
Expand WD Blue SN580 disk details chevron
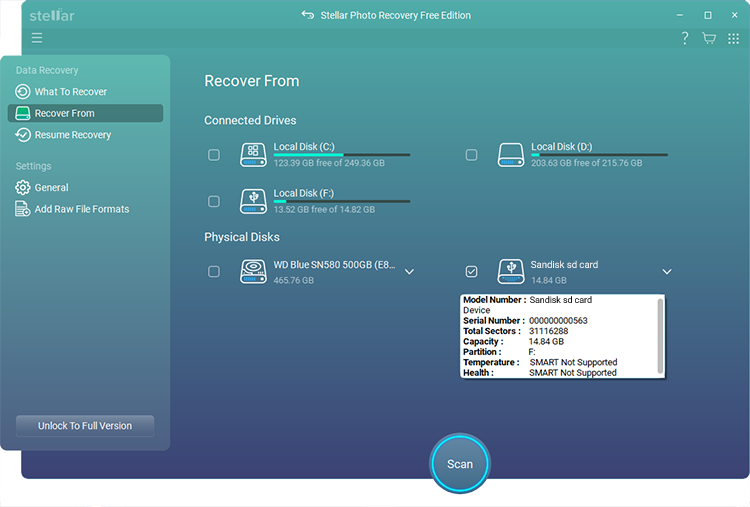[409, 272]
